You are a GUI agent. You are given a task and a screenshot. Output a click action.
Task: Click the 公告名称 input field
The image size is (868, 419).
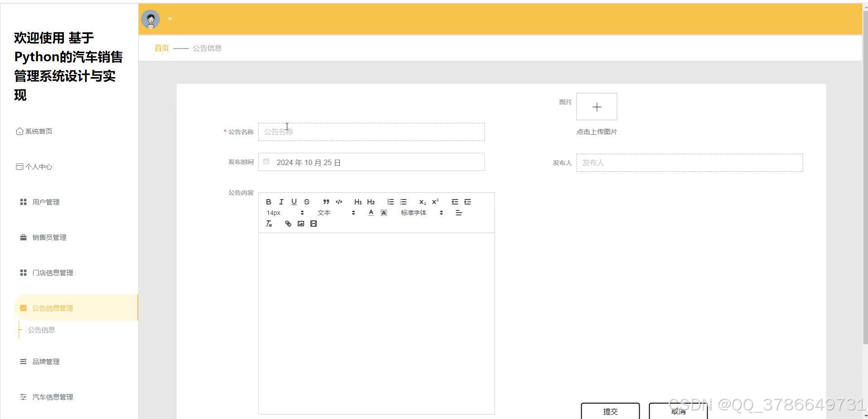371,132
